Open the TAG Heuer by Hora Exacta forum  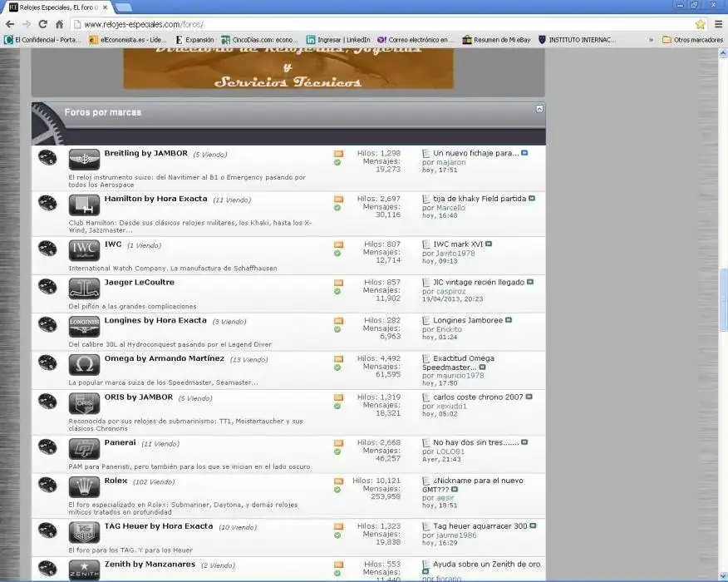click(x=159, y=526)
